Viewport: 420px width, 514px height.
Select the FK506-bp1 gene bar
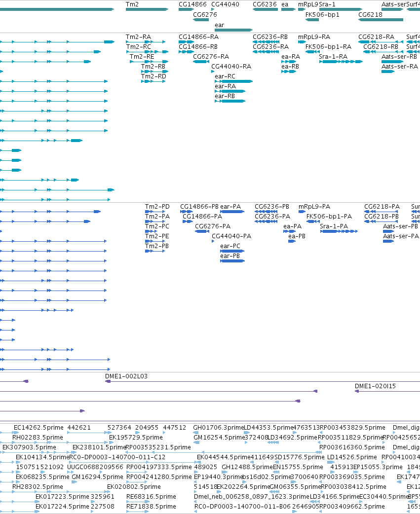312,20
